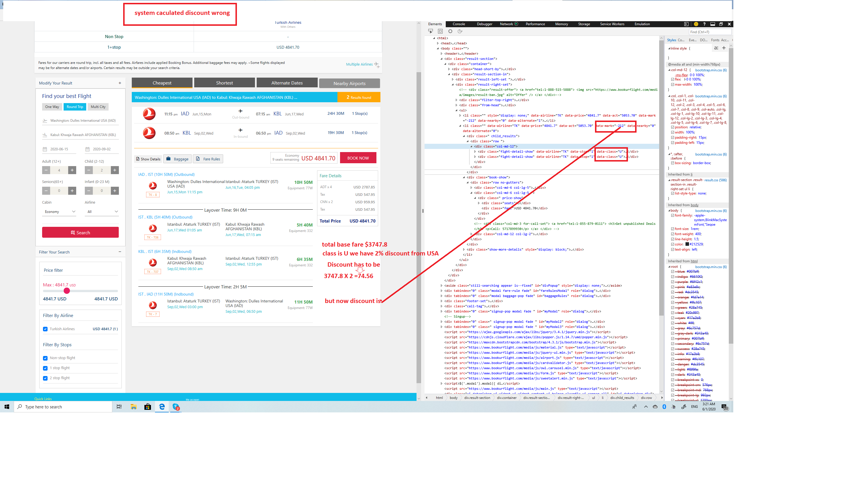The width and height of the screenshot is (868, 488).
Task: Click the Find (Ctrl+F) search field
Action: [710, 32]
